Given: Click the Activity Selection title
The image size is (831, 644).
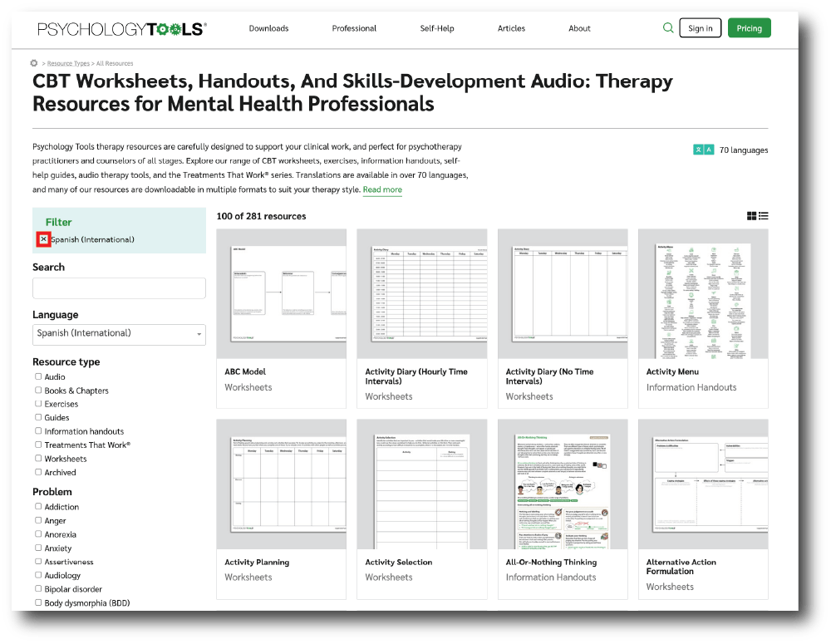Looking at the screenshot, I should (x=399, y=562).
